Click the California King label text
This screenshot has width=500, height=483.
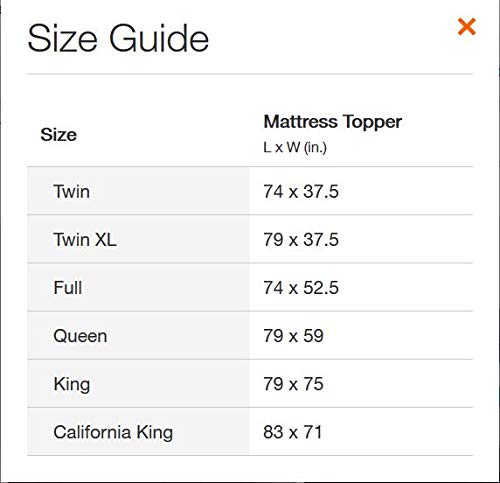[x=113, y=432]
